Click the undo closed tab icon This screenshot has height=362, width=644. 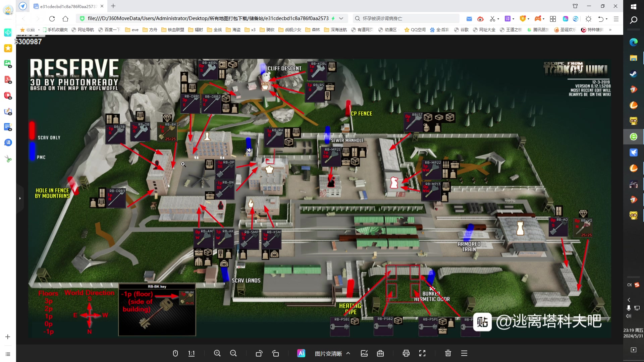[x=600, y=19]
